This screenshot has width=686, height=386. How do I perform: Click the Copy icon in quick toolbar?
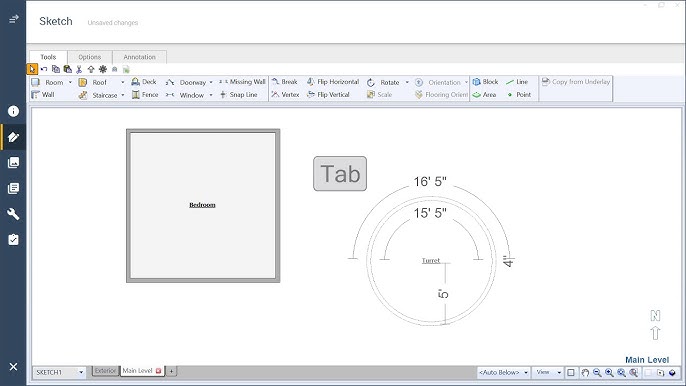click(56, 69)
